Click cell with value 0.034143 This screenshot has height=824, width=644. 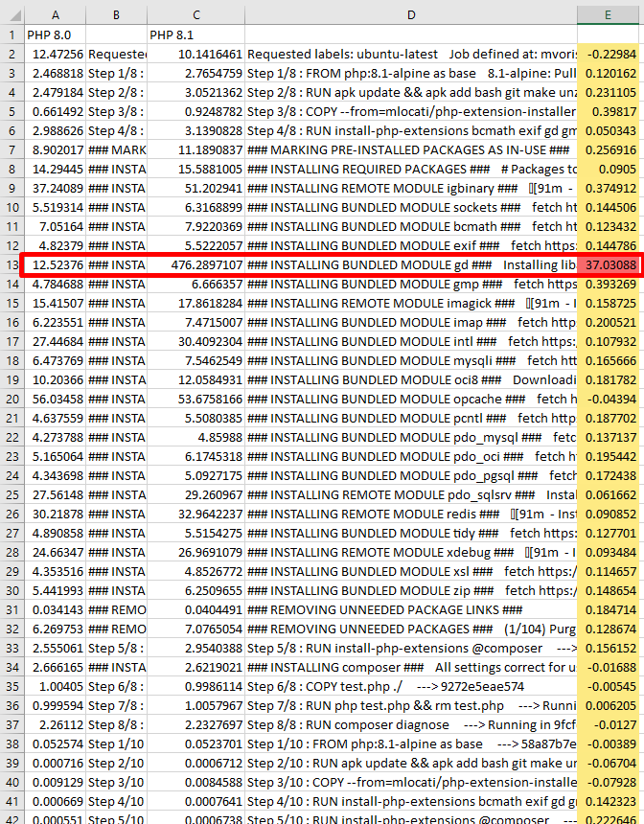[56, 609]
